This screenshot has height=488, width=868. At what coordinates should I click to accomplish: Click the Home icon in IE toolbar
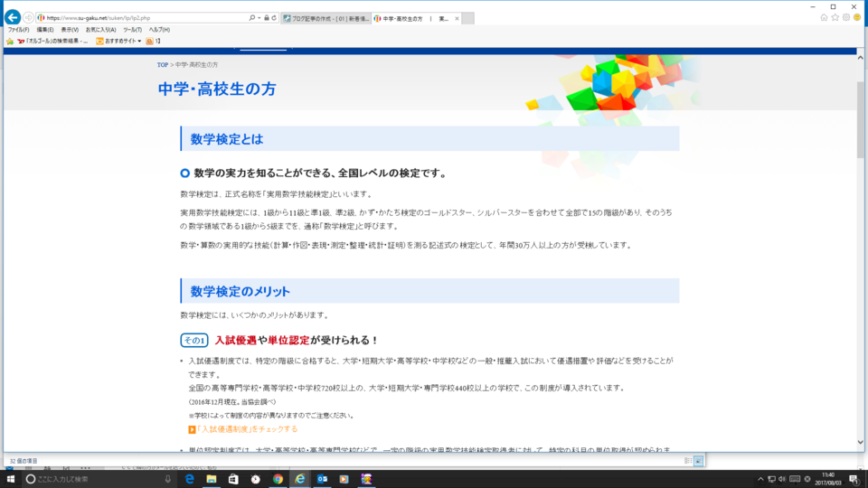(x=824, y=18)
